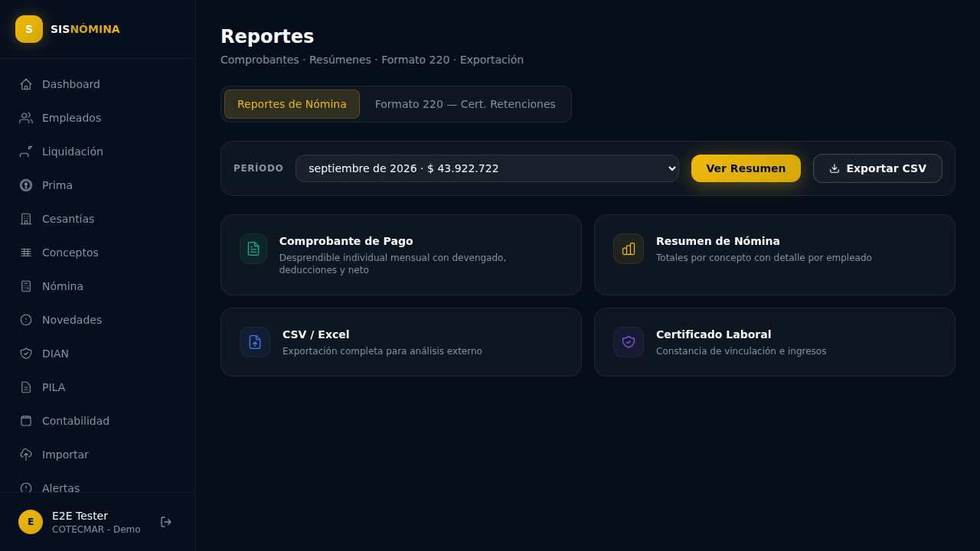Click the purple Certificado Laboral shield icon

click(629, 342)
